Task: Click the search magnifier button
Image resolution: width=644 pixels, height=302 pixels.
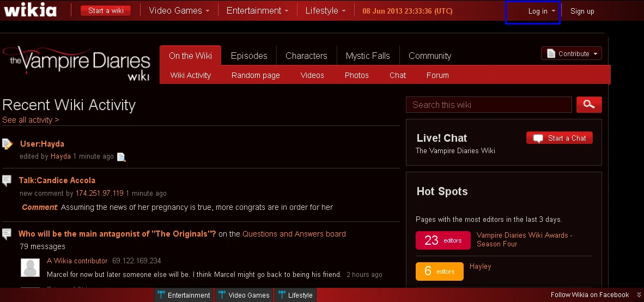Action: [589, 105]
